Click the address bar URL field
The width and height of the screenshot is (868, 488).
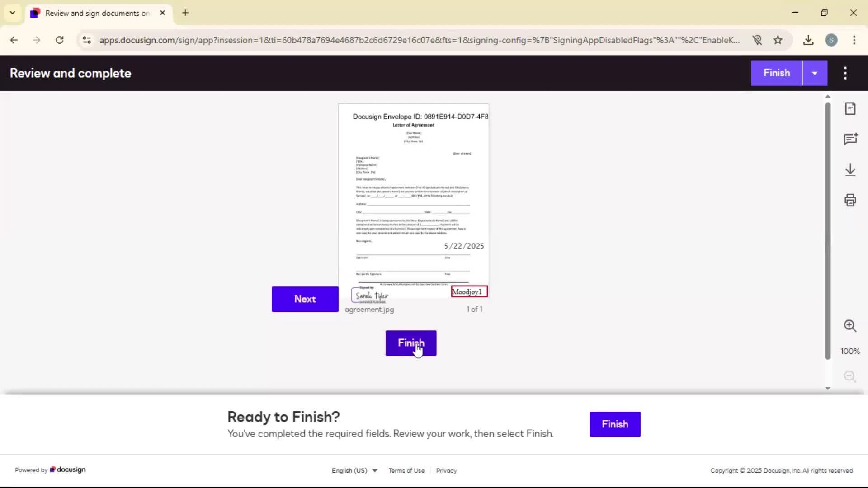click(x=420, y=40)
